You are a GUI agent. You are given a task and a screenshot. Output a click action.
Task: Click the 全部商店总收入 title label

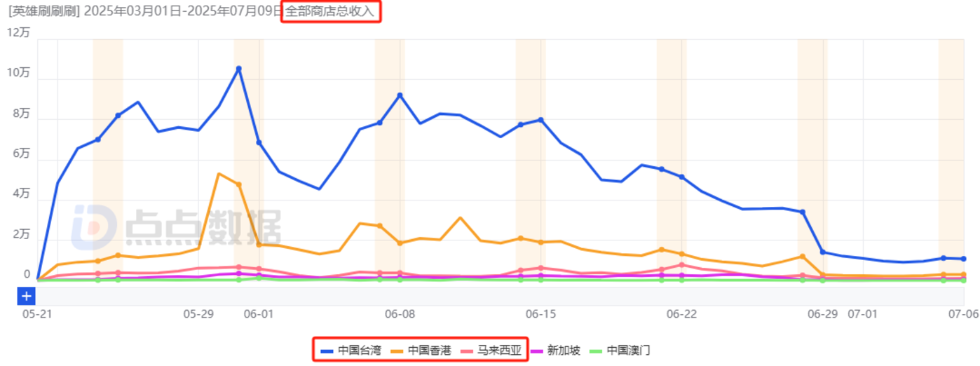click(x=330, y=12)
